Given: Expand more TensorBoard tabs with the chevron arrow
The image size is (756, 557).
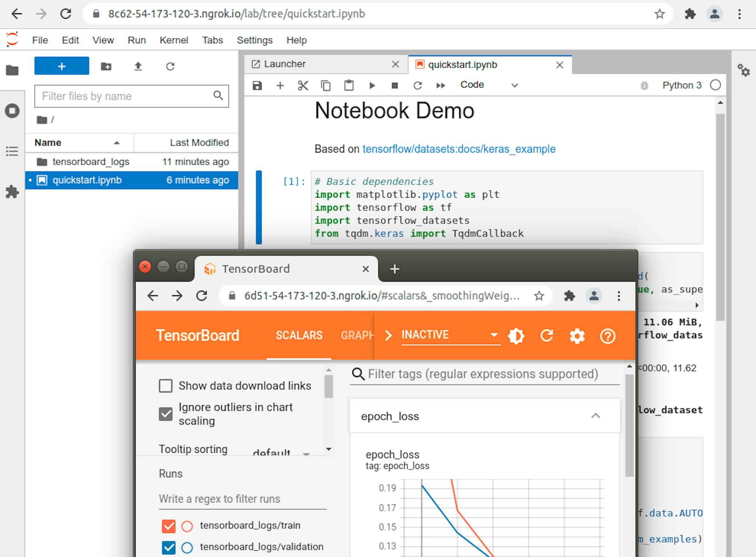Looking at the screenshot, I should coord(388,335).
